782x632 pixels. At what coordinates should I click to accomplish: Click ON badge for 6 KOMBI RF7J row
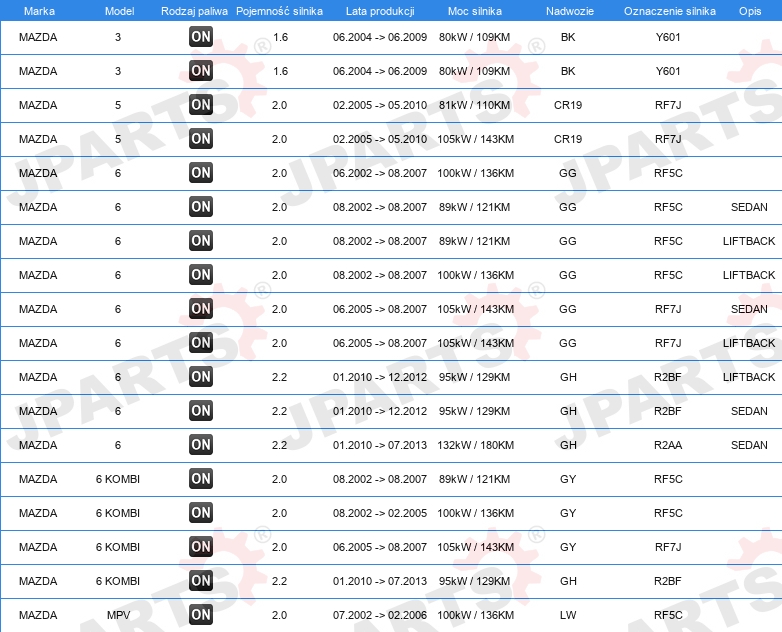coord(201,546)
